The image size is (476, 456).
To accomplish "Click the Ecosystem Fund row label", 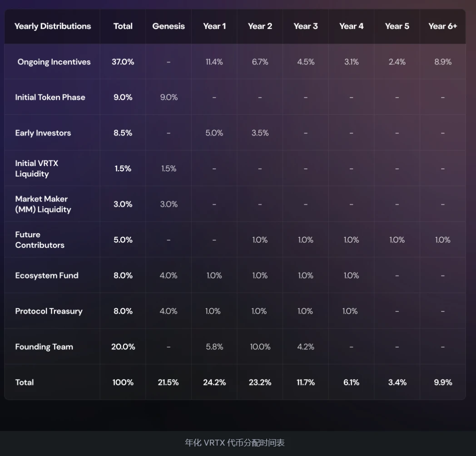I will (47, 275).
